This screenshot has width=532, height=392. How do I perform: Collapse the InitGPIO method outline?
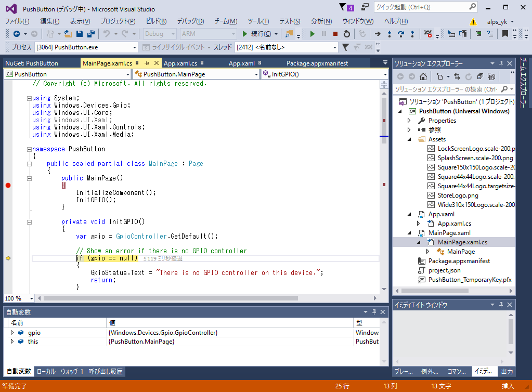pos(29,222)
